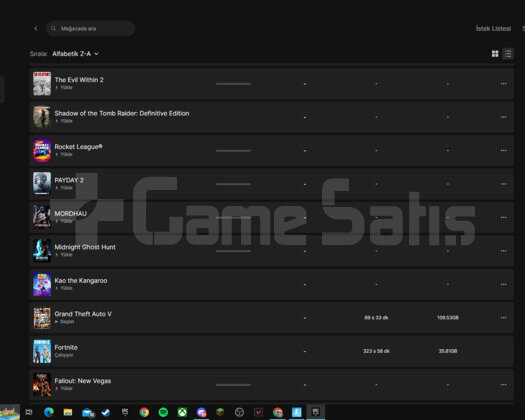Click 'Yükle' under Shadow of the Tomb Raider
This screenshot has height=420, width=525.
point(64,121)
